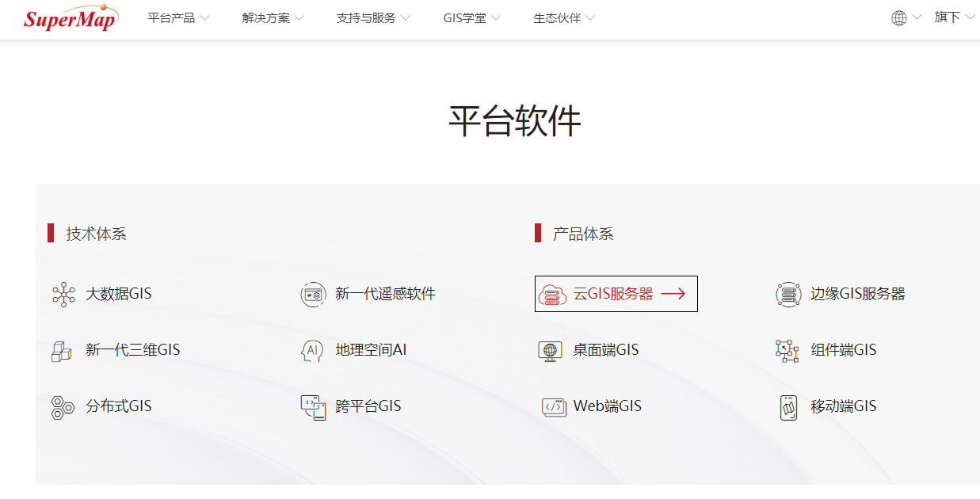
Task: Click the 跨平台GIS devices icon
Action: [313, 407]
